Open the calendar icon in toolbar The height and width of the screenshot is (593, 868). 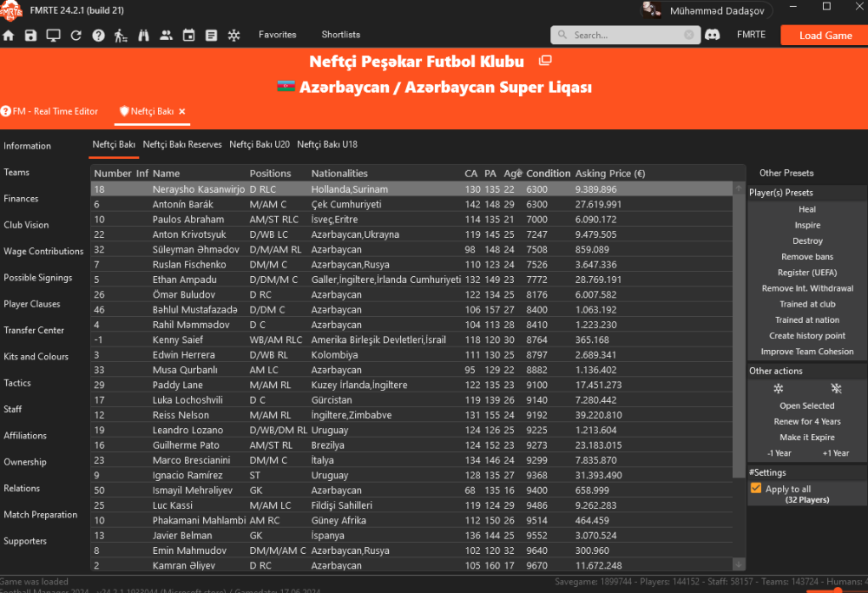coord(188,36)
